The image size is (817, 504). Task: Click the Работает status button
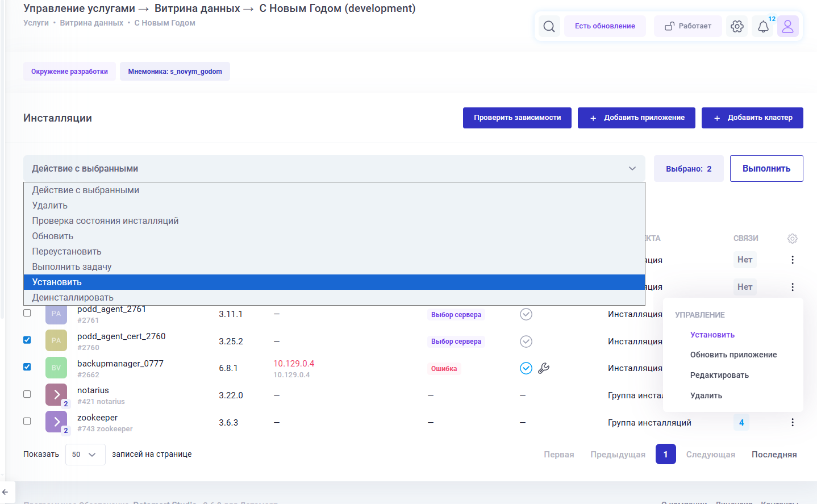pyautogui.click(x=688, y=26)
